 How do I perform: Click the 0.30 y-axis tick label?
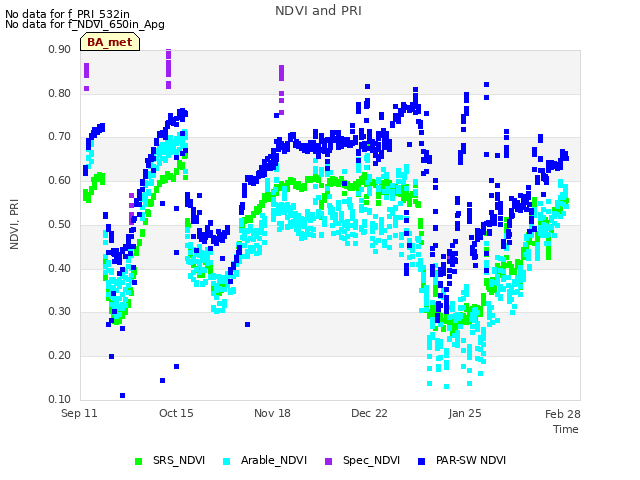pyautogui.click(x=60, y=312)
